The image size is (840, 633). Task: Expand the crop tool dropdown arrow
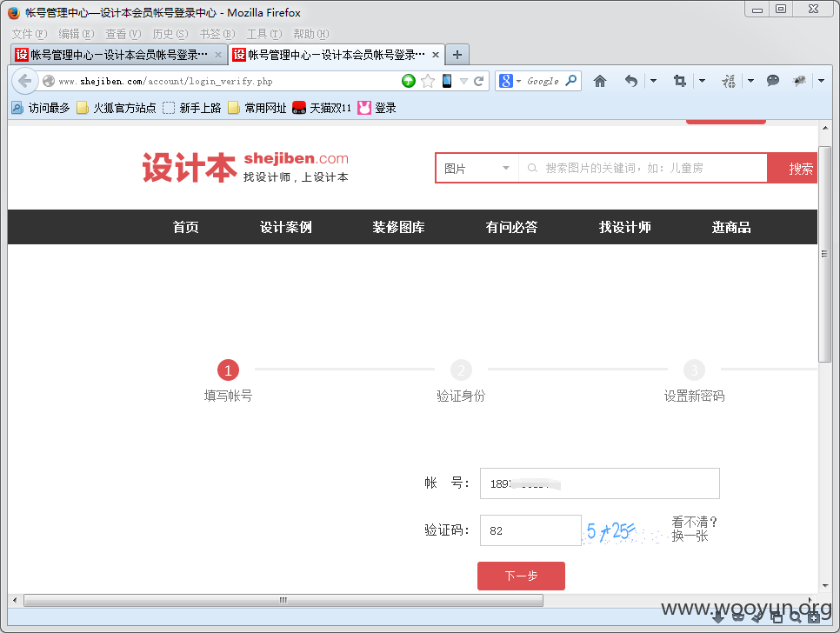[702, 81]
